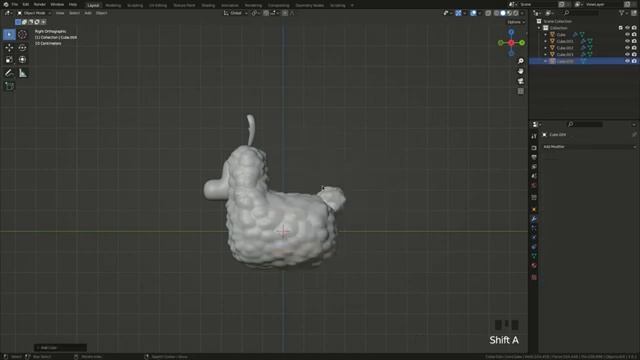Viewport: 640px width, 360px height.
Task: Select the Scale tool
Action: [9, 60]
